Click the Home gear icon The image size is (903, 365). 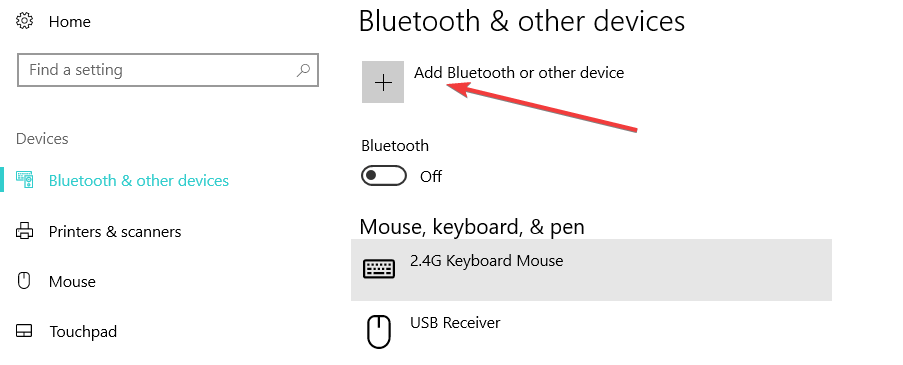(24, 21)
